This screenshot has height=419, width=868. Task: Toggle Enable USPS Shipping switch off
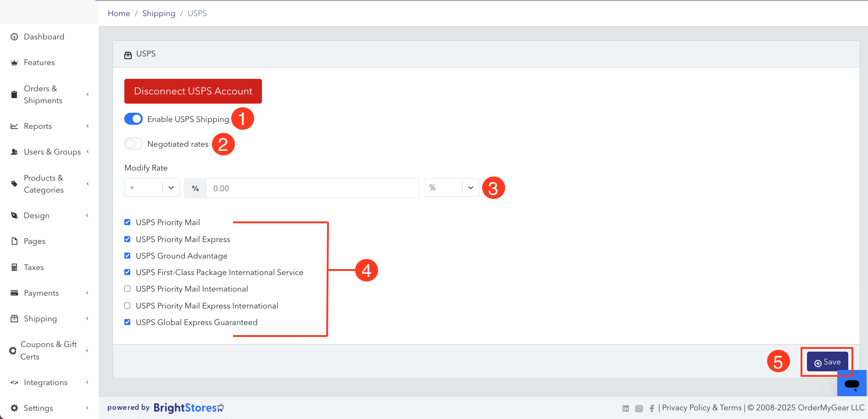click(134, 119)
